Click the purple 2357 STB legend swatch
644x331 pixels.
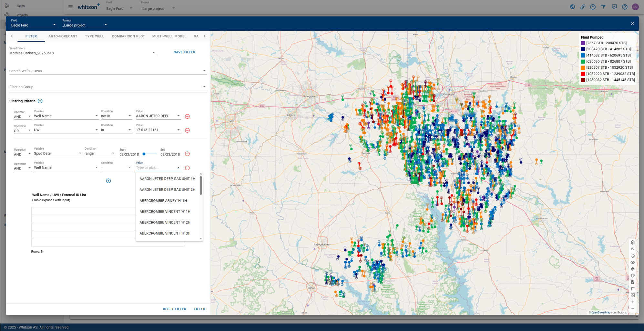point(583,43)
